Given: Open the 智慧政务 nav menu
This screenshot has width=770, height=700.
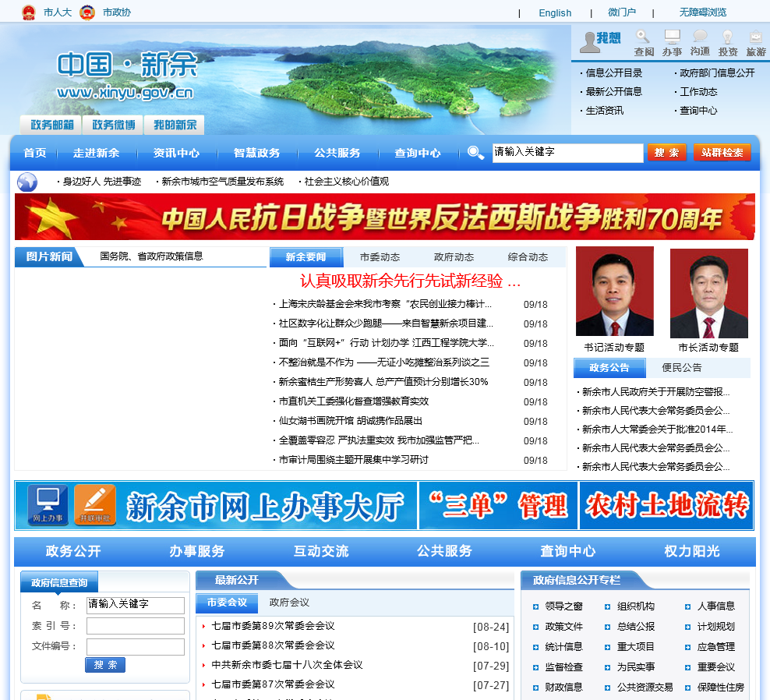Looking at the screenshot, I should click(257, 153).
